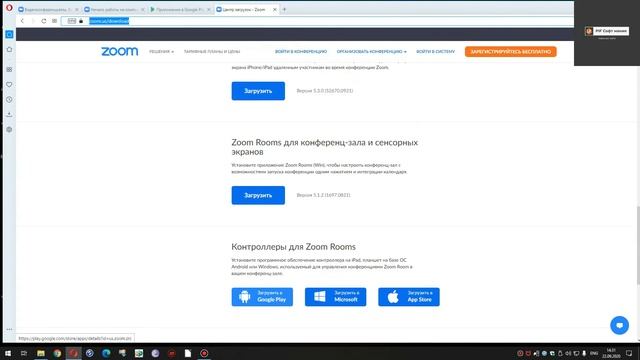Open the Opera main menu logo

point(9,7)
